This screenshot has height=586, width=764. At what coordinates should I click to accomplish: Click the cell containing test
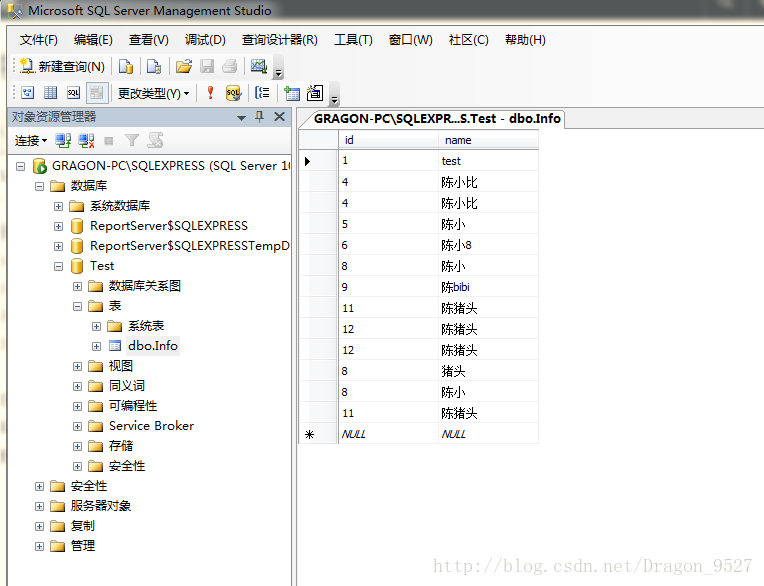[488, 161]
